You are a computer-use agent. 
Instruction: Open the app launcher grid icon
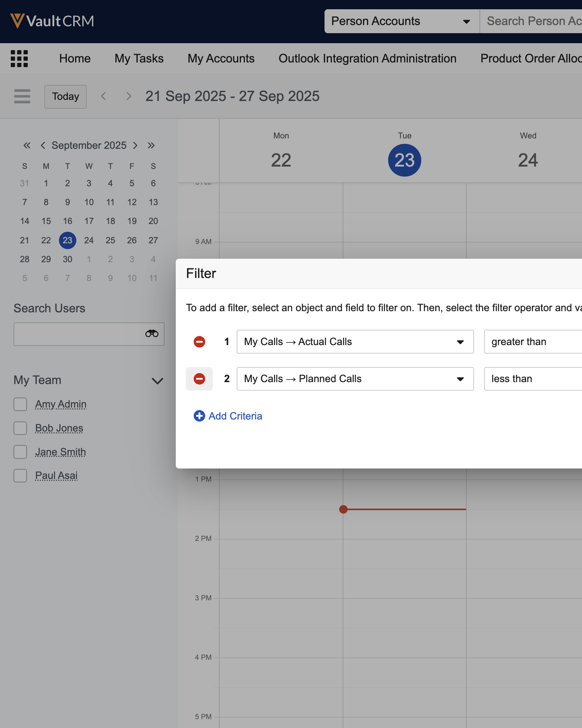(19, 59)
